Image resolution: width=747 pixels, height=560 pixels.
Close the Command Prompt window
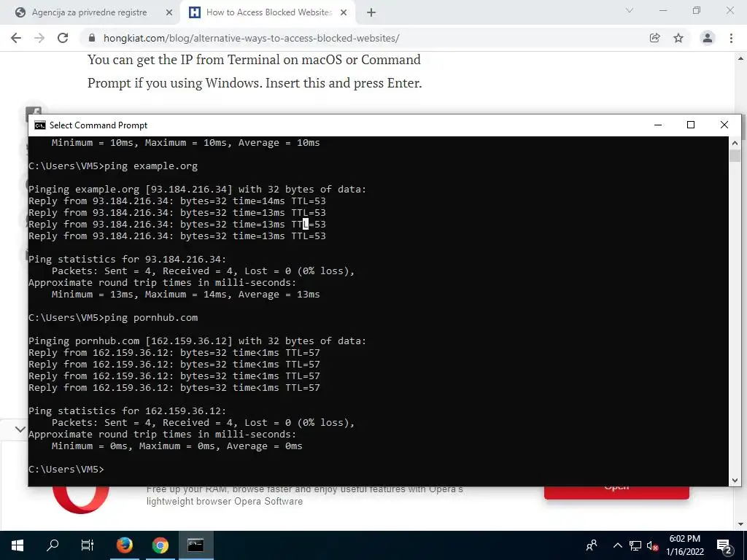[724, 125]
